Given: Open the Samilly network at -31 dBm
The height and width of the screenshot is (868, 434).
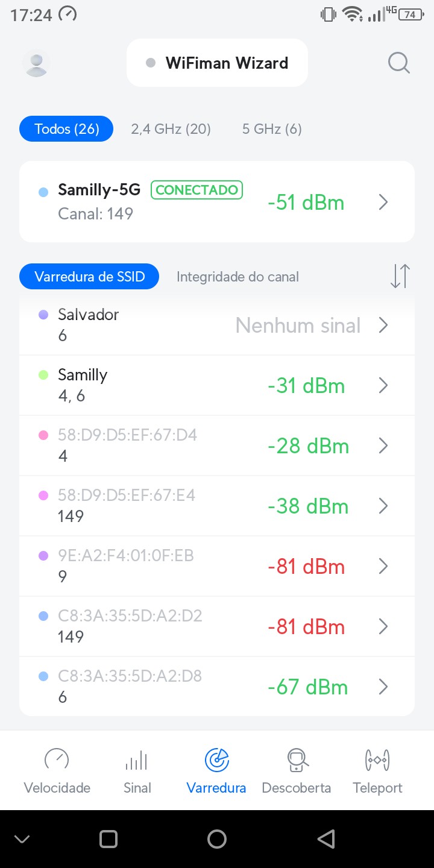Looking at the screenshot, I should tap(217, 386).
